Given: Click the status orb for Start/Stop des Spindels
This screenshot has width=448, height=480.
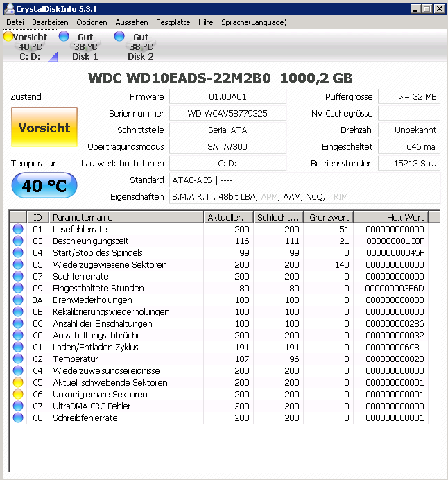Looking at the screenshot, I should click(18, 253).
